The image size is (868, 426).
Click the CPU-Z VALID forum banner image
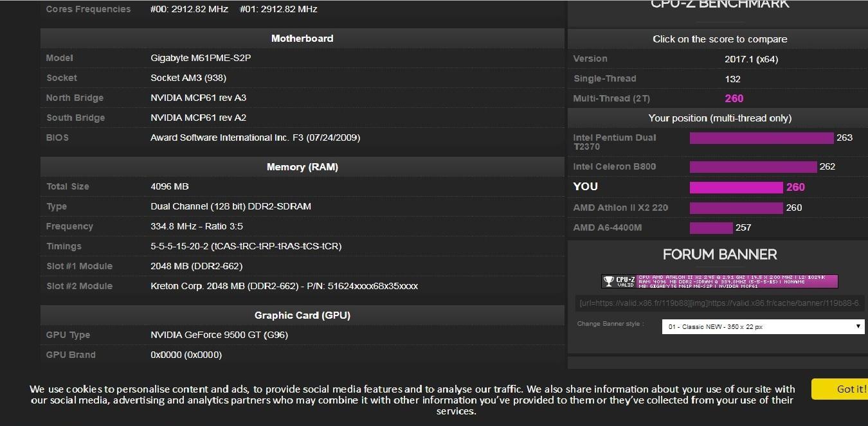[719, 281]
